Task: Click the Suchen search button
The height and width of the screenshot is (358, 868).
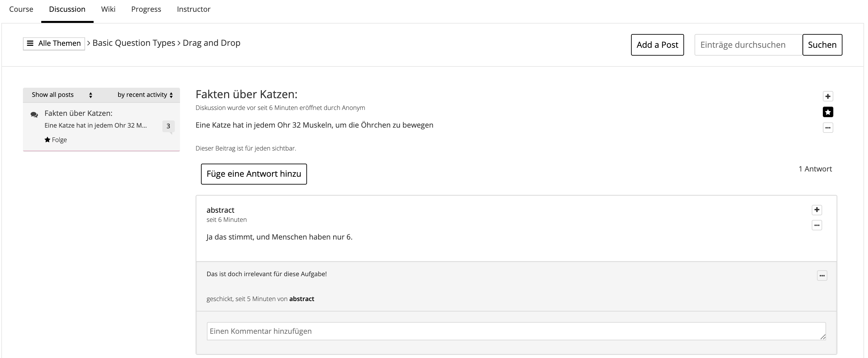Action: [x=822, y=45]
